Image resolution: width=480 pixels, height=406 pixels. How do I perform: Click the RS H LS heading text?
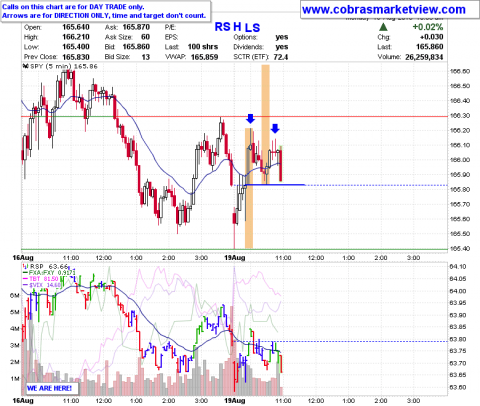237,27
